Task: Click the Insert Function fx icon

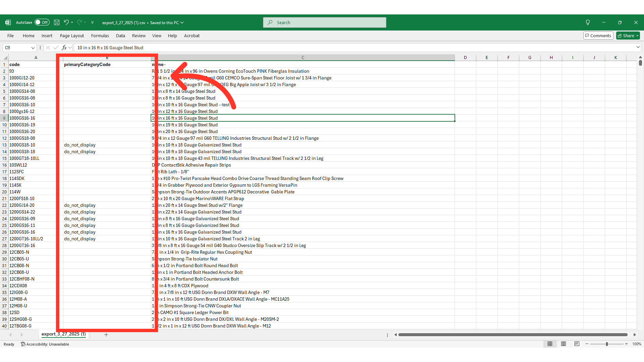Action: [64, 48]
